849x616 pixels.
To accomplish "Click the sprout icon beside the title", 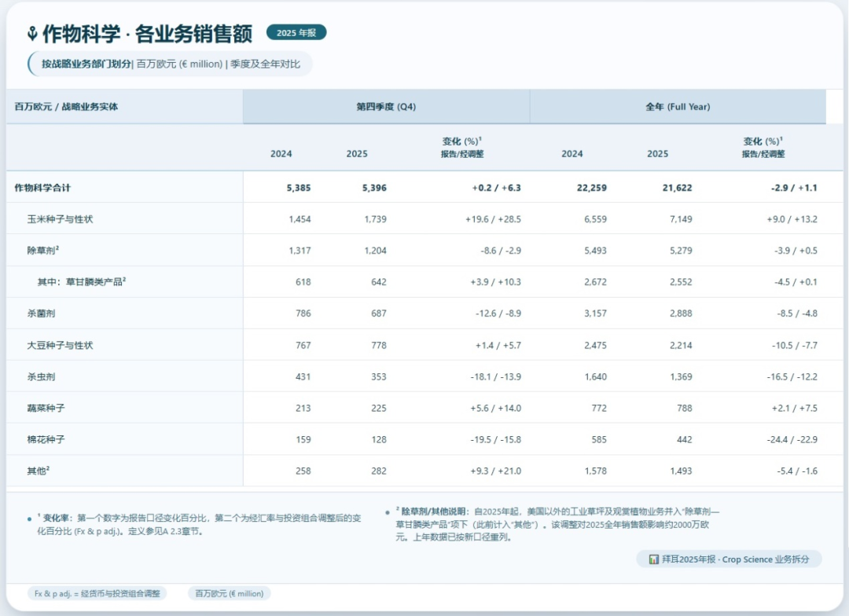I will click(x=31, y=33).
